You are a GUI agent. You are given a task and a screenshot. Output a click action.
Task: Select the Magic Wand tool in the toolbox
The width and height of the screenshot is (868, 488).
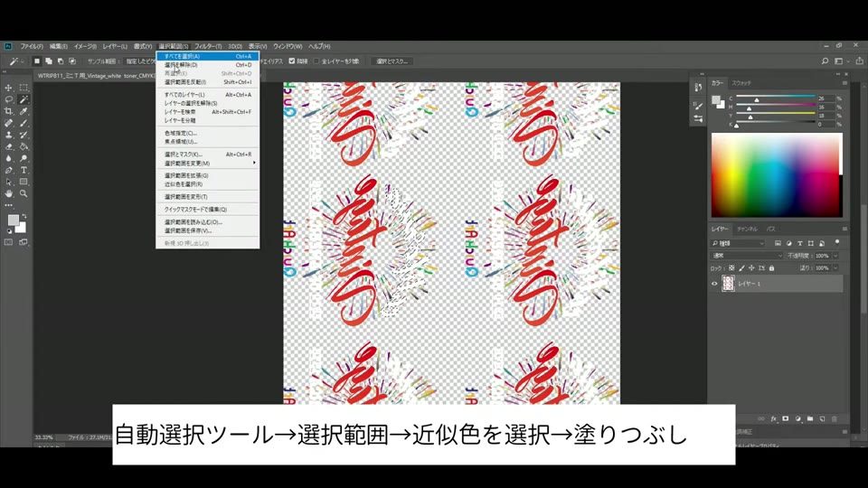pyautogui.click(x=24, y=99)
